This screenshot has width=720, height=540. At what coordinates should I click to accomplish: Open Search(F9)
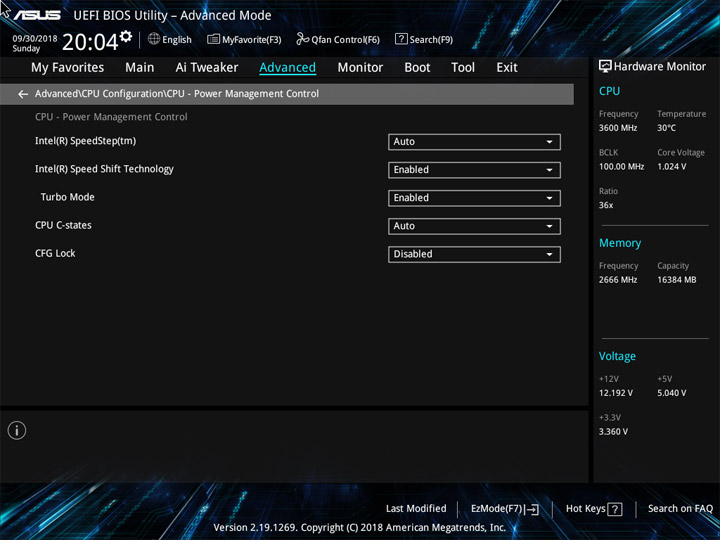pos(424,39)
